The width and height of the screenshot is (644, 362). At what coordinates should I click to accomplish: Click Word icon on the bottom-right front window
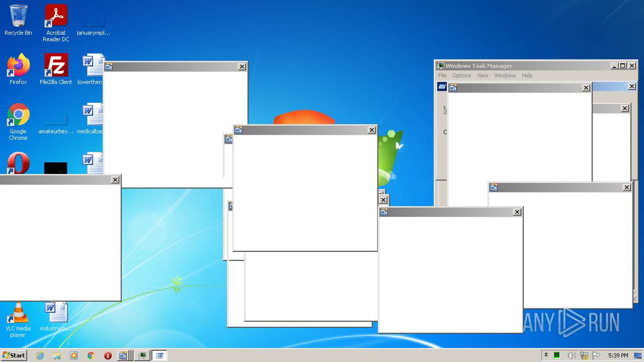(384, 212)
